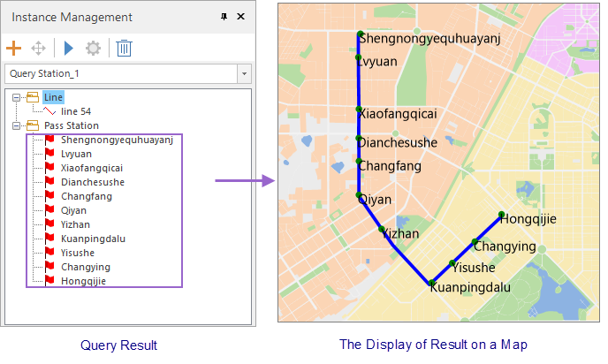Open settings with the gear icon

(x=93, y=49)
